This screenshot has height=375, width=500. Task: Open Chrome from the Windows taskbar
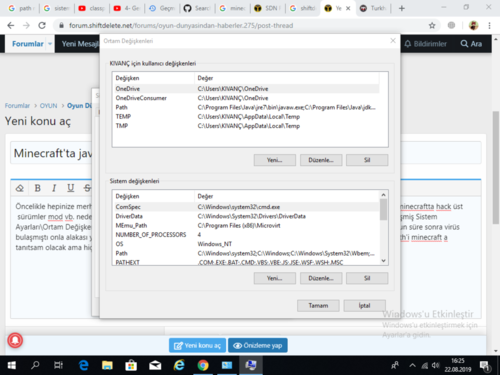pos(203,365)
